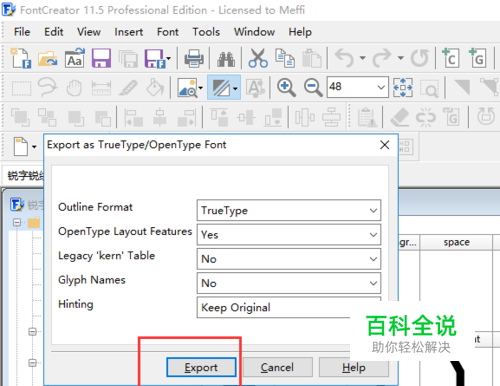The width and height of the screenshot is (500, 386).
Task: Open export font options arrow
Action: [x=169, y=58]
